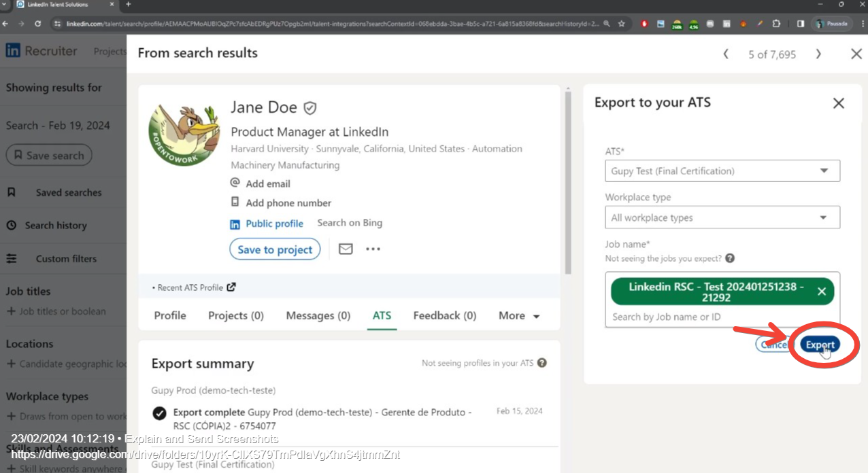
Task: Open the ATS dropdown showing Gupy Test
Action: pos(722,171)
